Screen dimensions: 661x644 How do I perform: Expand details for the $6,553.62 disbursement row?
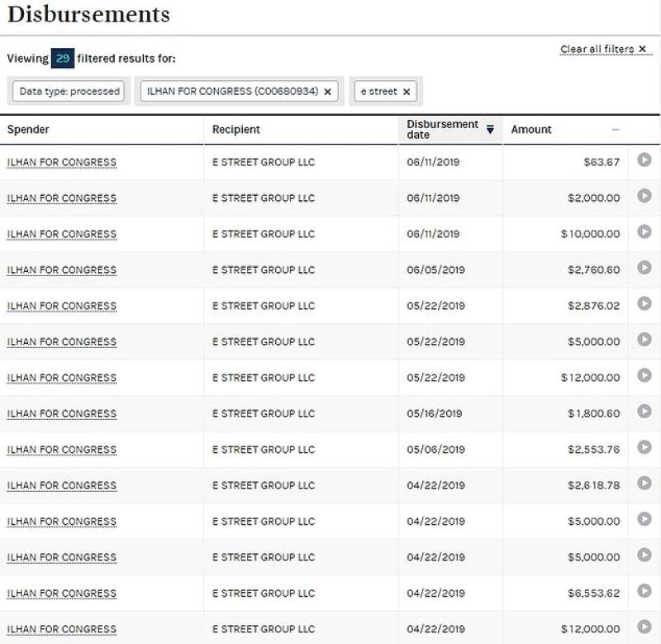(x=644, y=591)
